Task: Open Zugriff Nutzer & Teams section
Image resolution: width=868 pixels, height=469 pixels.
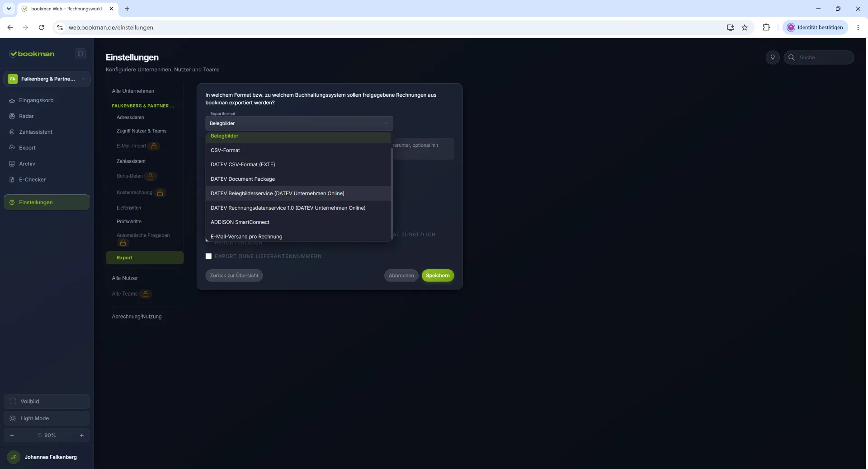Action: coord(142,131)
